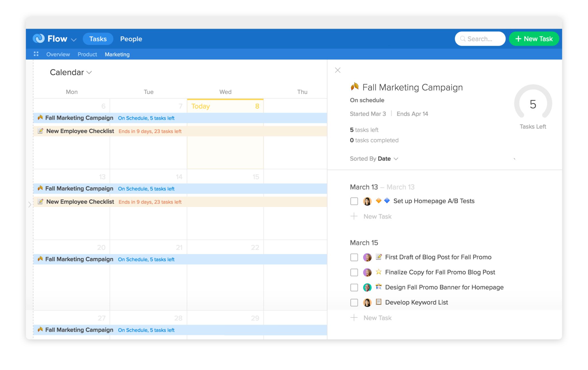Open the Flow workspace dropdown chevron
Screen dimensions: 588x370
pos(74,40)
